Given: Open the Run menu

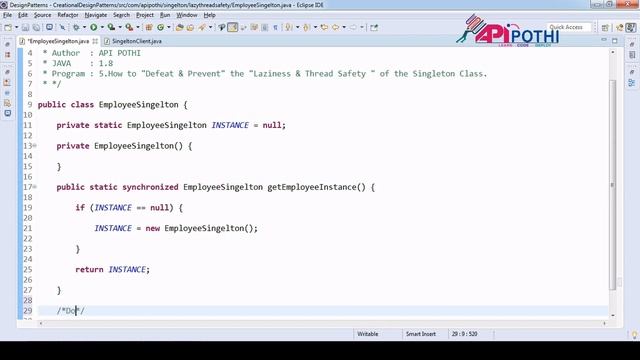Looking at the screenshot, I should pyautogui.click(x=165, y=15).
